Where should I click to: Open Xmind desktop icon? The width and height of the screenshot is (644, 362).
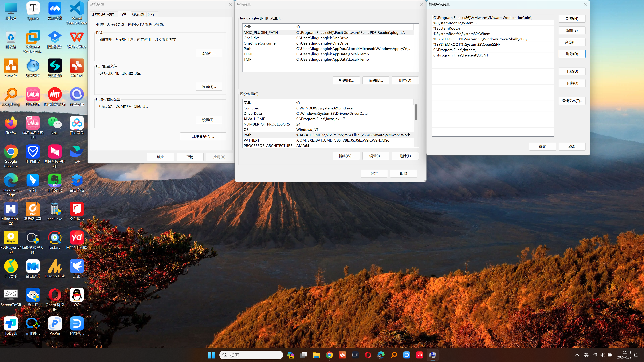76,68
